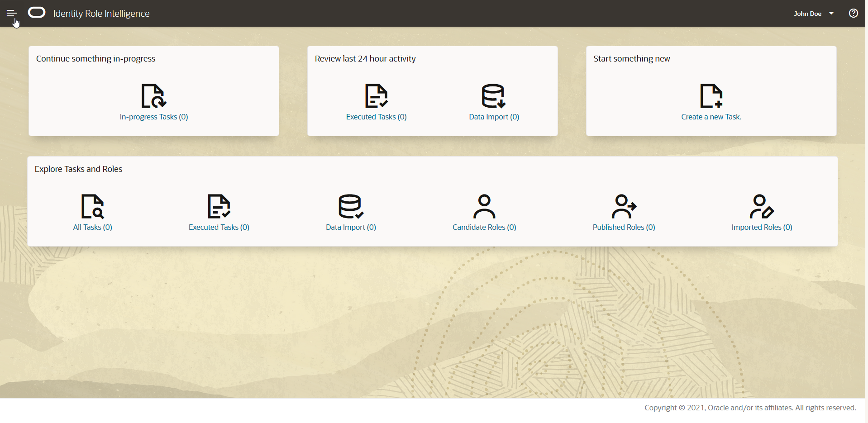The image size is (868, 423).
Task: Click the Oracle logo in the header
Action: pyautogui.click(x=37, y=13)
